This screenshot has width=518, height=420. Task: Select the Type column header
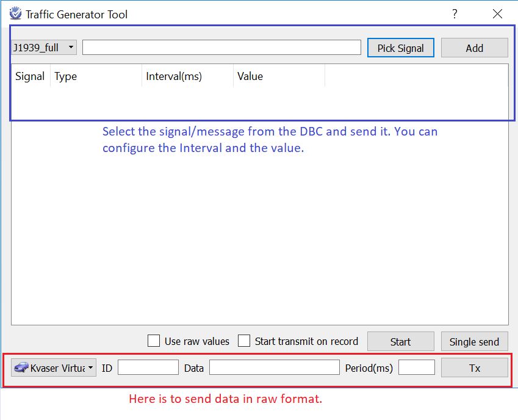[96, 76]
